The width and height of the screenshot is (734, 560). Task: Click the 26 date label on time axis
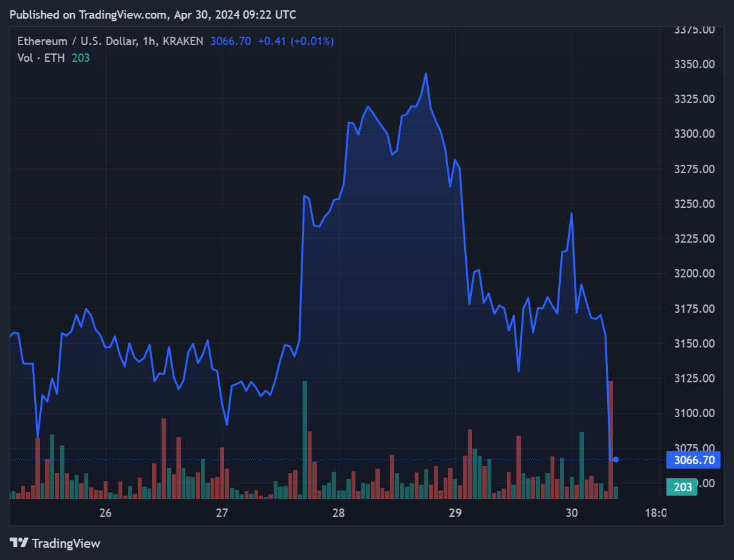click(106, 513)
